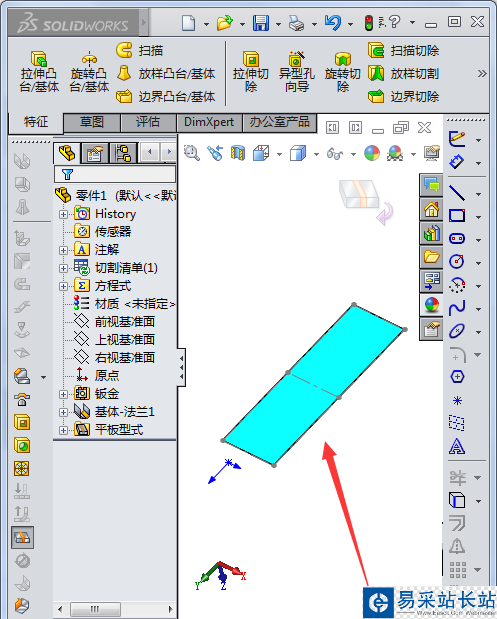Expand the 注解 (Annotations) node
The width and height of the screenshot is (497, 619).
click(63, 250)
